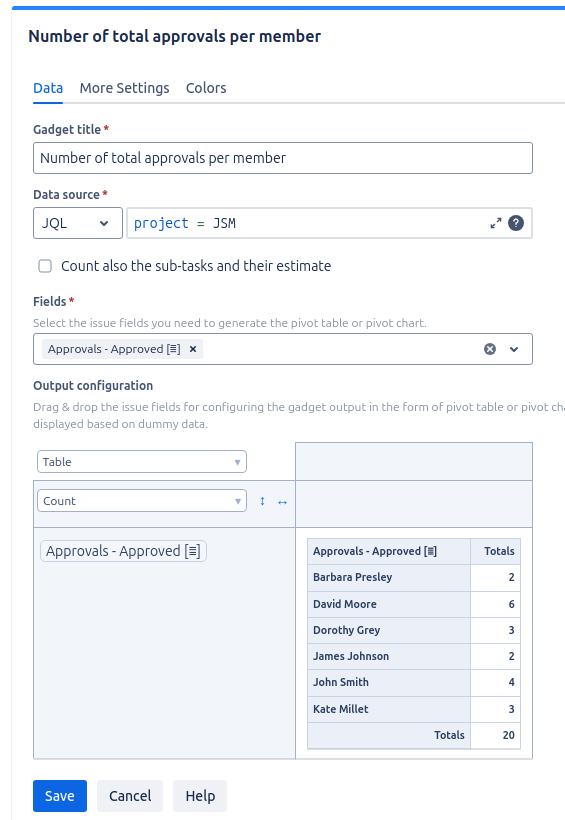Click into the Gadget title input field
565x820 pixels.
tap(282, 158)
